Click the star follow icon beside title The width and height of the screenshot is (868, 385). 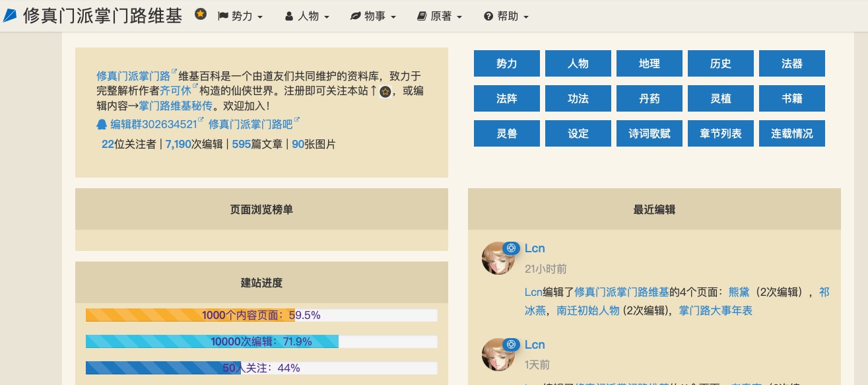tap(201, 14)
